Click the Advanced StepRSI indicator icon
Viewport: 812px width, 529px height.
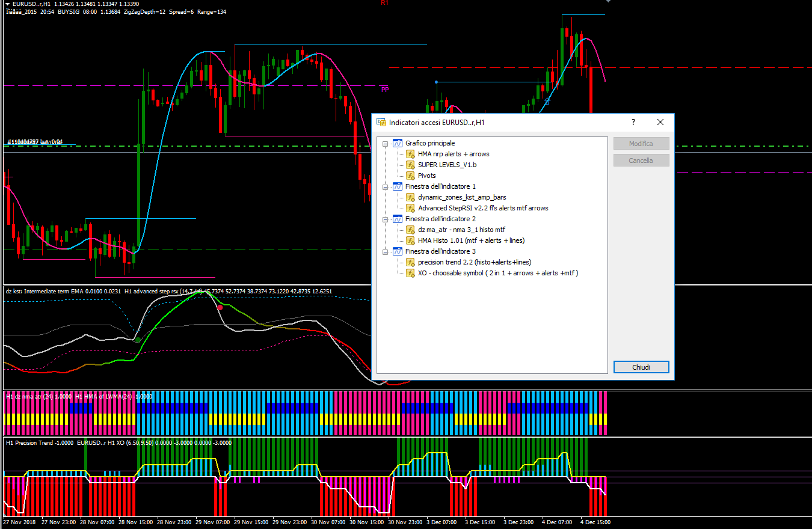(x=411, y=209)
